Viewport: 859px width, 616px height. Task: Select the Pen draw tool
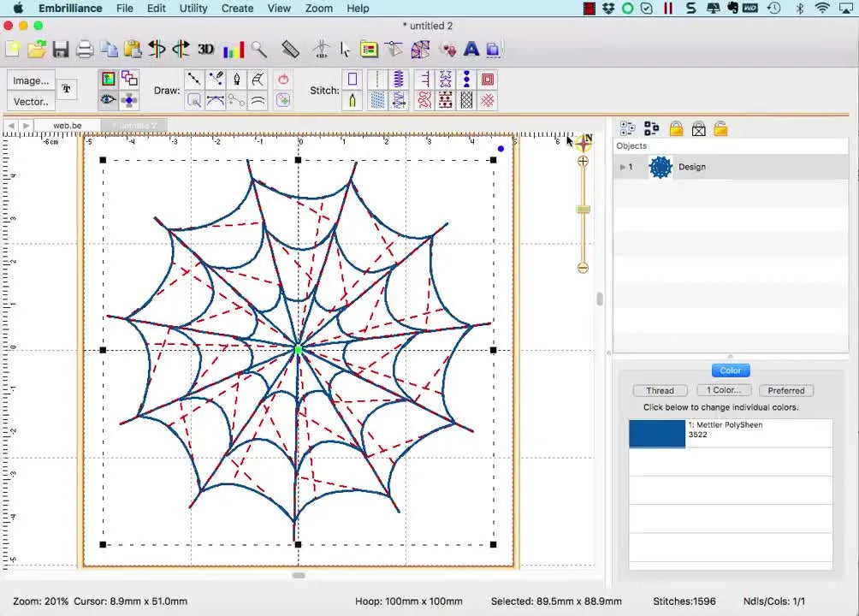235,79
